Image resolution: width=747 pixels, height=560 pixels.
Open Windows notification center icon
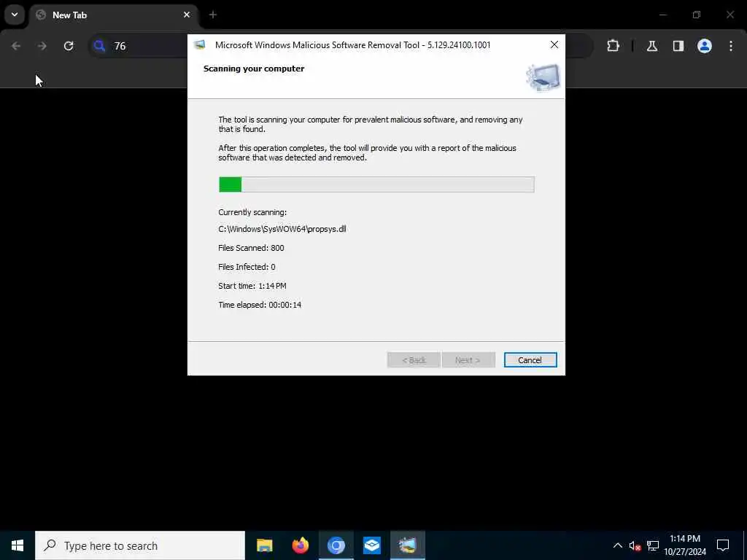click(x=723, y=545)
